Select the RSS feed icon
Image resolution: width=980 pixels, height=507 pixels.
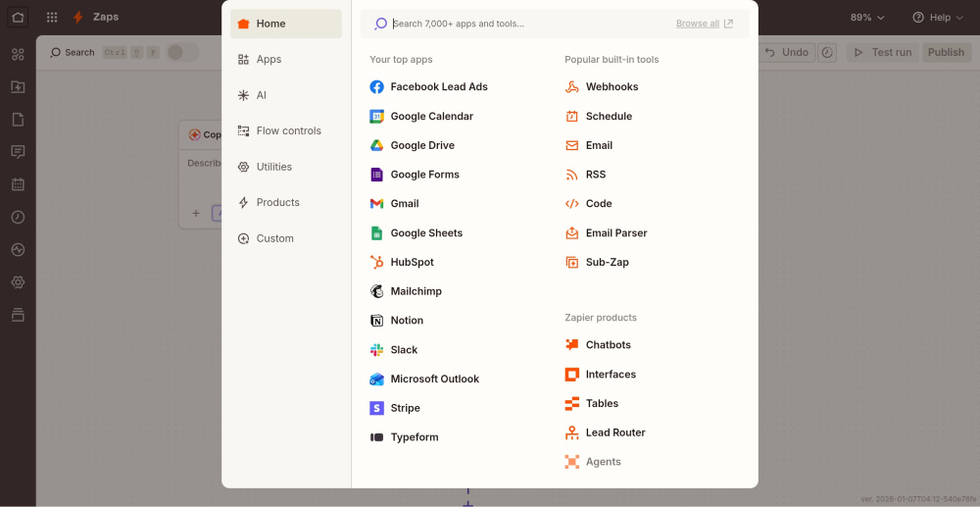click(572, 175)
